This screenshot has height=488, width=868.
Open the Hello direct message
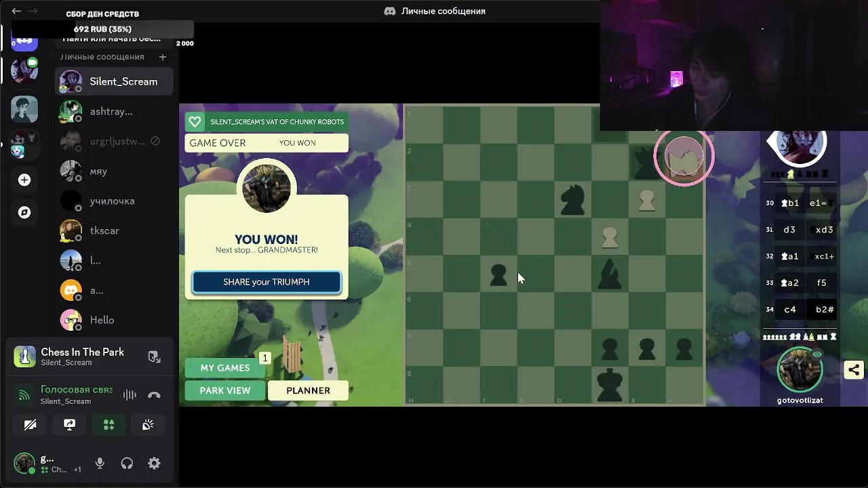(114, 320)
